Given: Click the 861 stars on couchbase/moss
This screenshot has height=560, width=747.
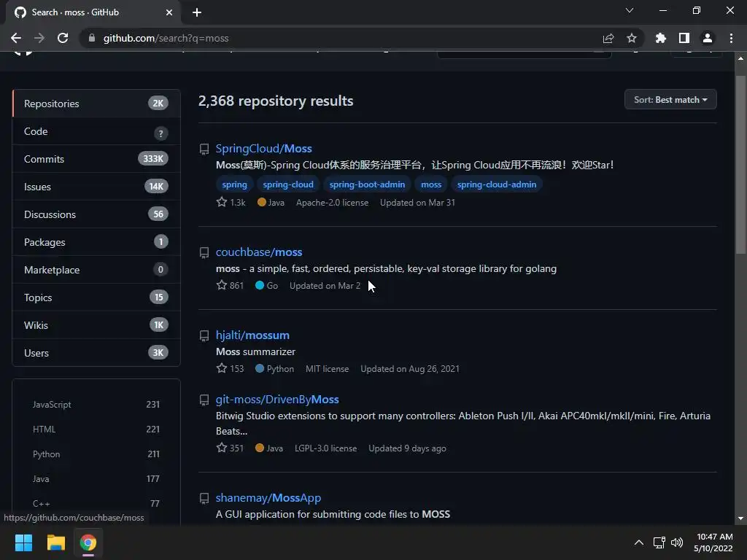Looking at the screenshot, I should (230, 285).
